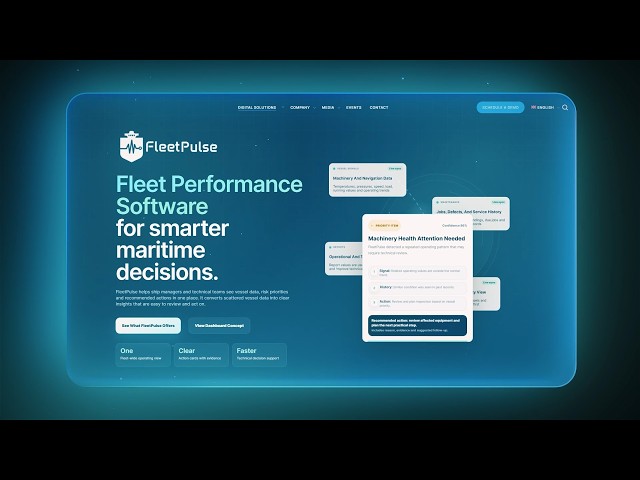Expand the Digital Solutions dropdown arrow
Screen dimensions: 640x480
coord(282,107)
